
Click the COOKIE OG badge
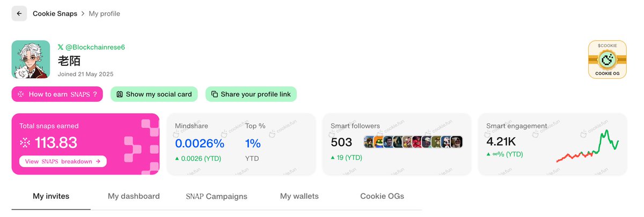[608, 59]
